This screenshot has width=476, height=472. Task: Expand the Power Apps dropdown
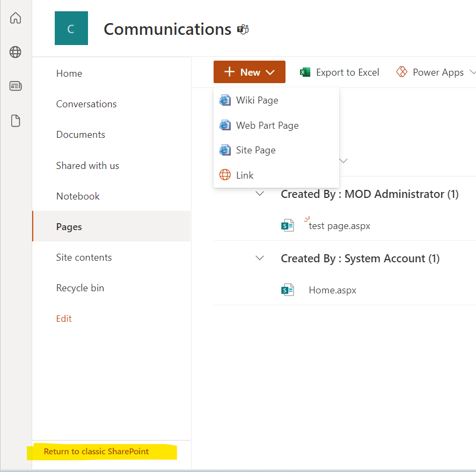click(472, 72)
